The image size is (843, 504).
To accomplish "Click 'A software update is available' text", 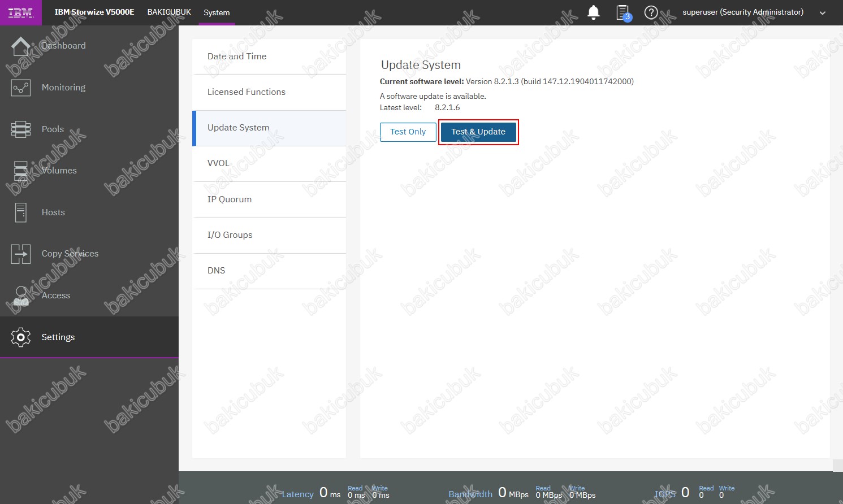I will tap(433, 96).
